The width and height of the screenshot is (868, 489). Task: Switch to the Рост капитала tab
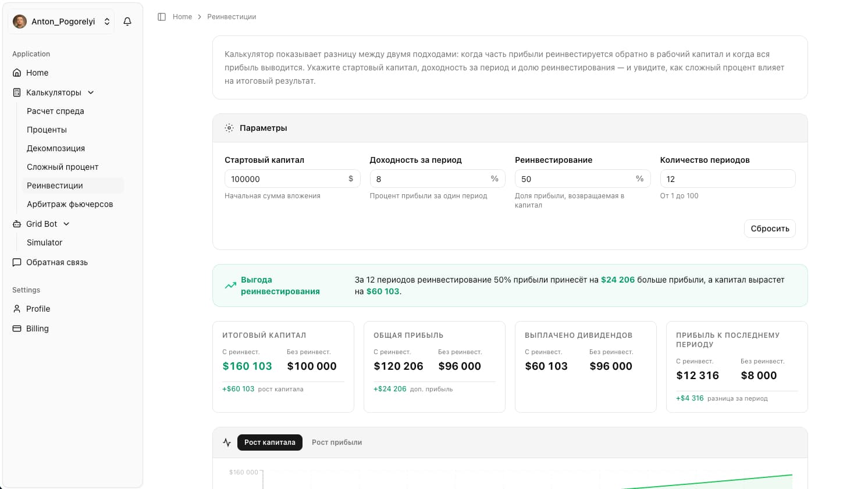(270, 442)
